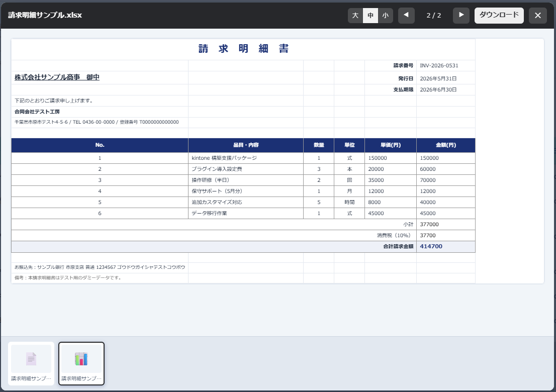Click the 請求明細書 title
The height and width of the screenshot is (392, 556).
(243, 49)
